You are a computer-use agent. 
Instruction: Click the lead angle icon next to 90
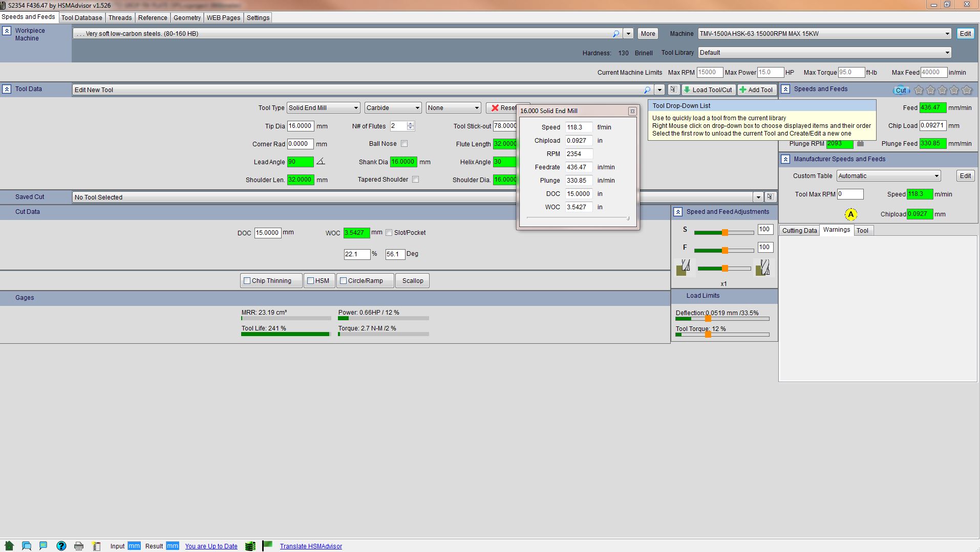[x=321, y=162]
